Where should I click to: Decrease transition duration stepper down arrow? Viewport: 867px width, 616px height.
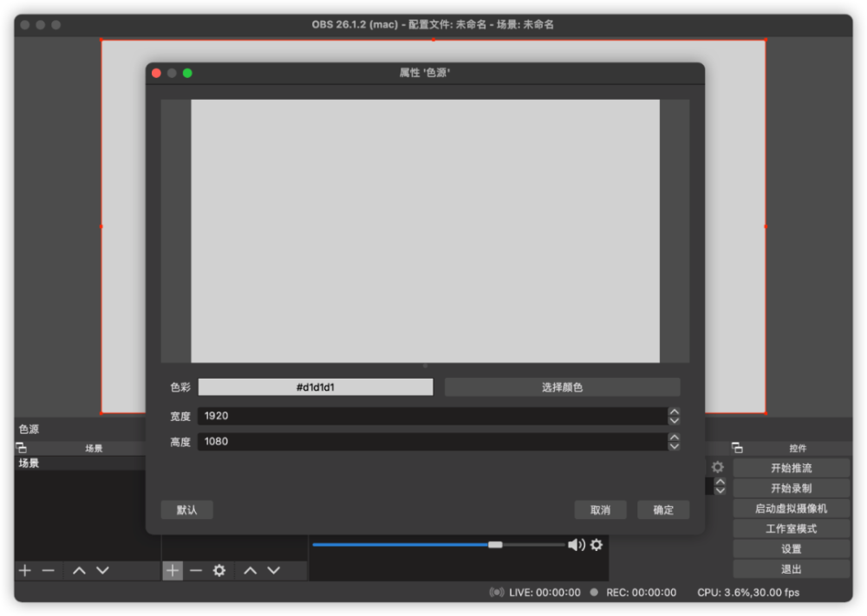pos(720,490)
